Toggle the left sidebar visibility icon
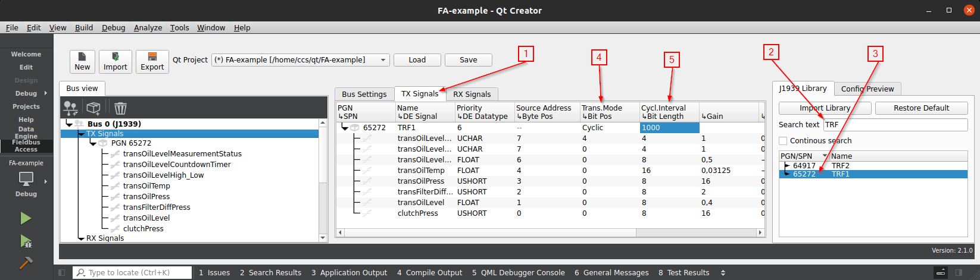The height and width of the screenshot is (280, 980). pyautogui.click(x=61, y=272)
